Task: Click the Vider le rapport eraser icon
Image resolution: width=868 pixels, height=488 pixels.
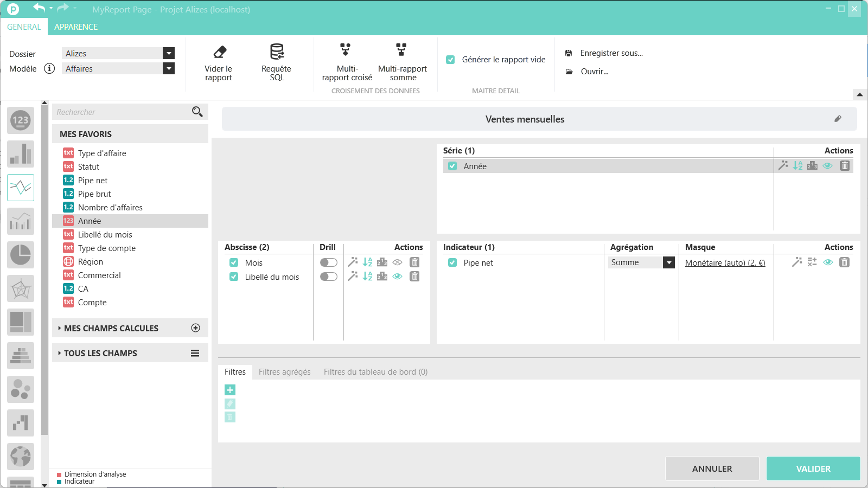Action: (x=219, y=52)
